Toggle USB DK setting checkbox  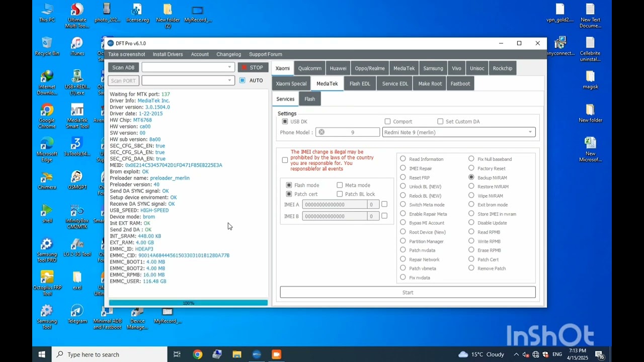pos(285,122)
